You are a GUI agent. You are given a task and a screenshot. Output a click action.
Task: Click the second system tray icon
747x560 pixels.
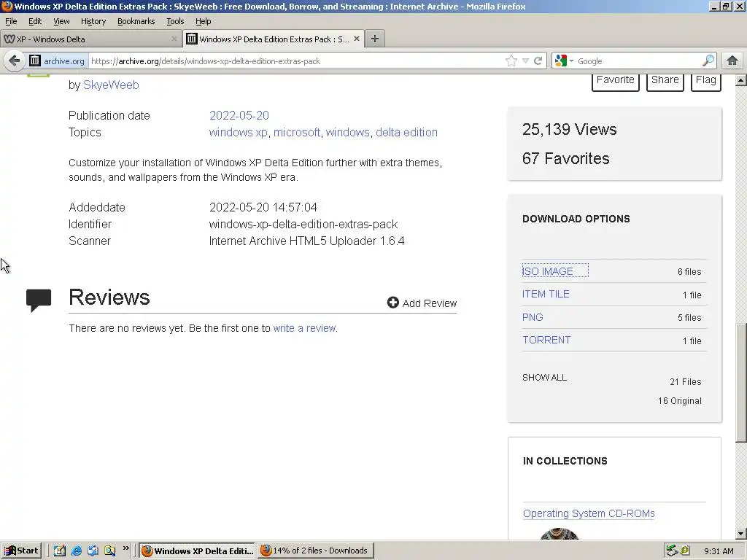pyautogui.click(x=685, y=551)
